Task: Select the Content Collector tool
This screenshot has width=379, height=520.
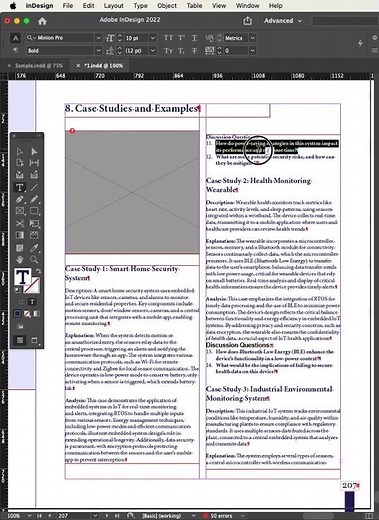Action: coord(19,175)
